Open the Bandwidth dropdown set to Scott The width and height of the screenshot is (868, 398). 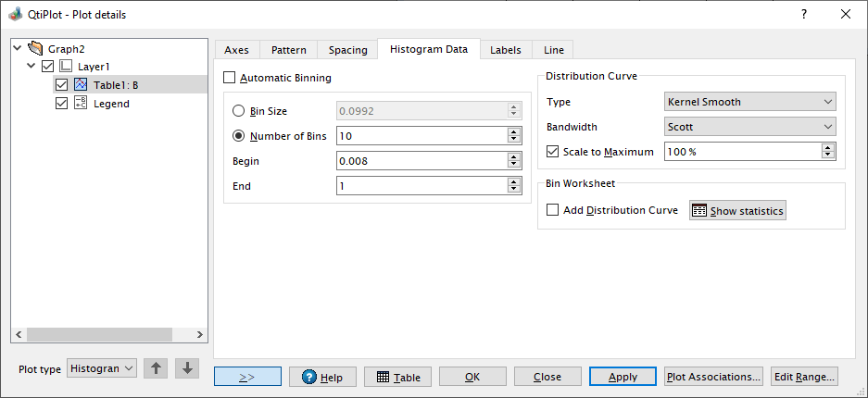[x=749, y=127]
